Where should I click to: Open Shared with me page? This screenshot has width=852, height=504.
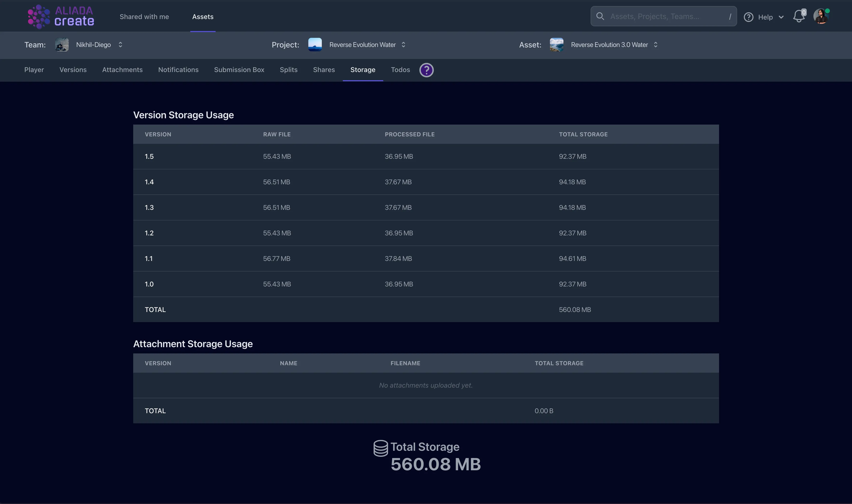(x=144, y=17)
